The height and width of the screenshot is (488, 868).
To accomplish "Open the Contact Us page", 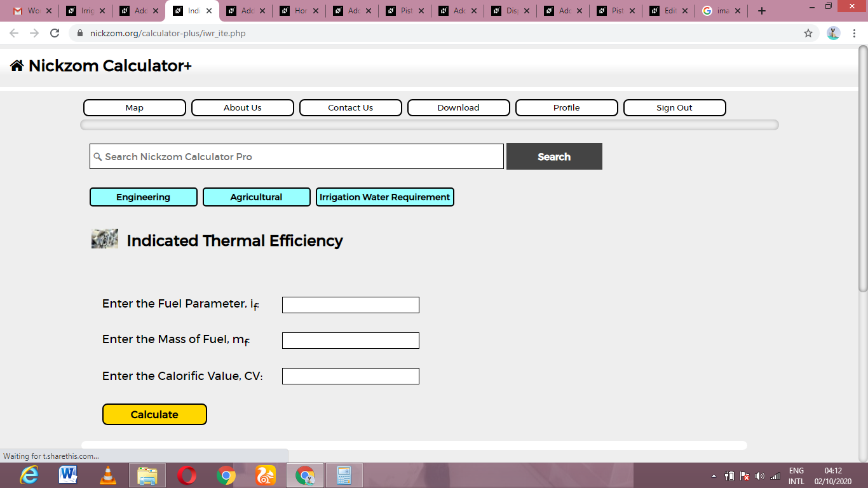I will [351, 107].
